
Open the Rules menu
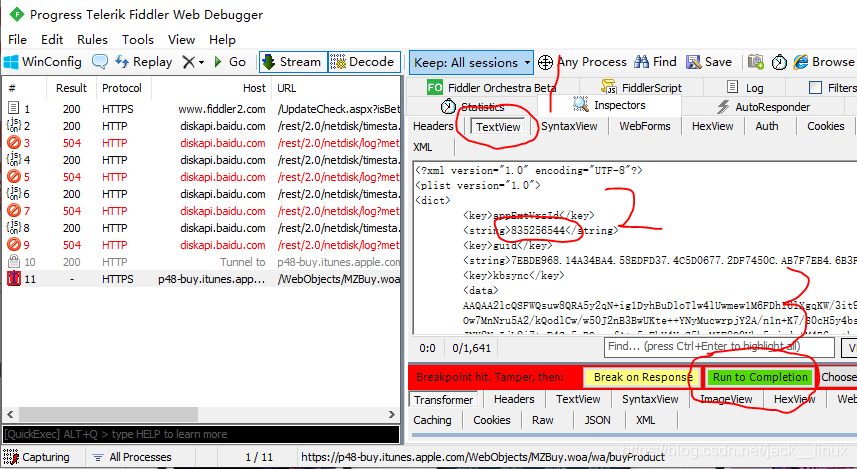[92, 39]
